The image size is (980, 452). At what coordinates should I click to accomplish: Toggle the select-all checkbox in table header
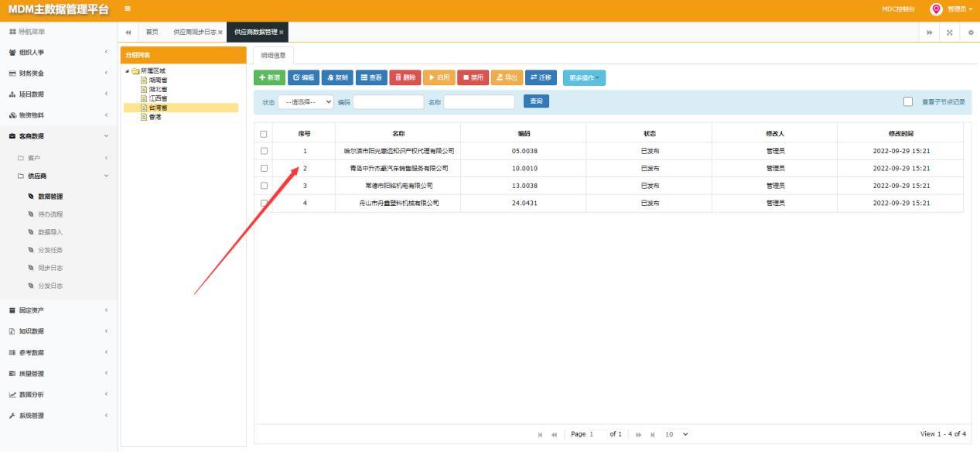264,134
